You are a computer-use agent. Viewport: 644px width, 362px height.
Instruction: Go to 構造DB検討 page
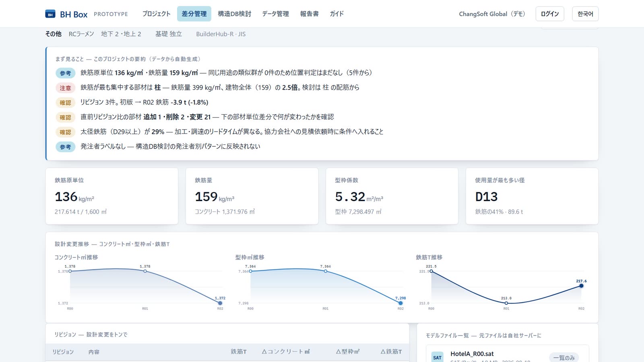point(234,14)
